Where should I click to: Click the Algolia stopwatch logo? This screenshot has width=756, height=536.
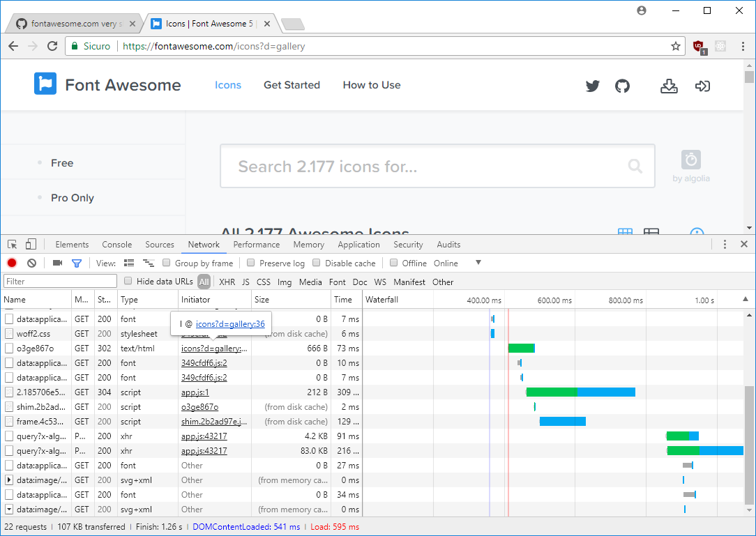[x=691, y=160]
